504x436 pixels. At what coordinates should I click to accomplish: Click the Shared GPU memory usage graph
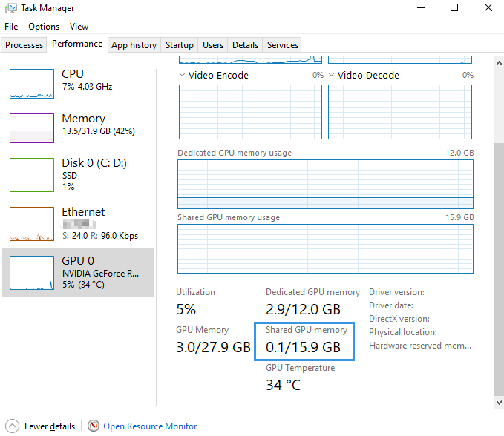pyautogui.click(x=325, y=249)
